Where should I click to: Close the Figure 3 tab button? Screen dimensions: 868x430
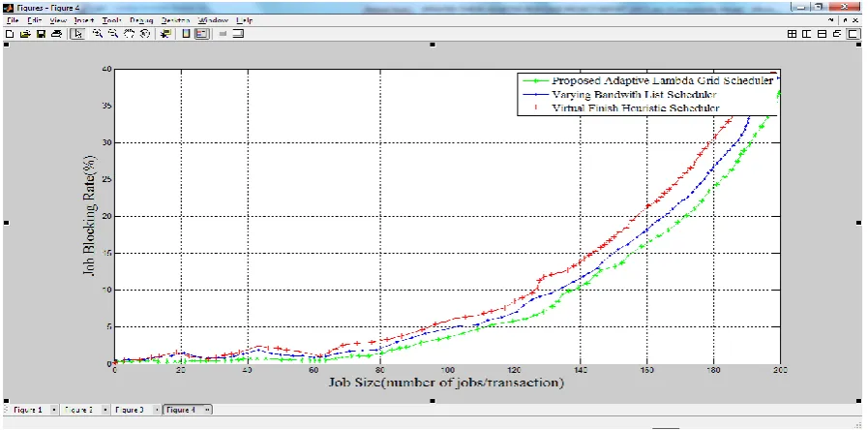point(157,410)
